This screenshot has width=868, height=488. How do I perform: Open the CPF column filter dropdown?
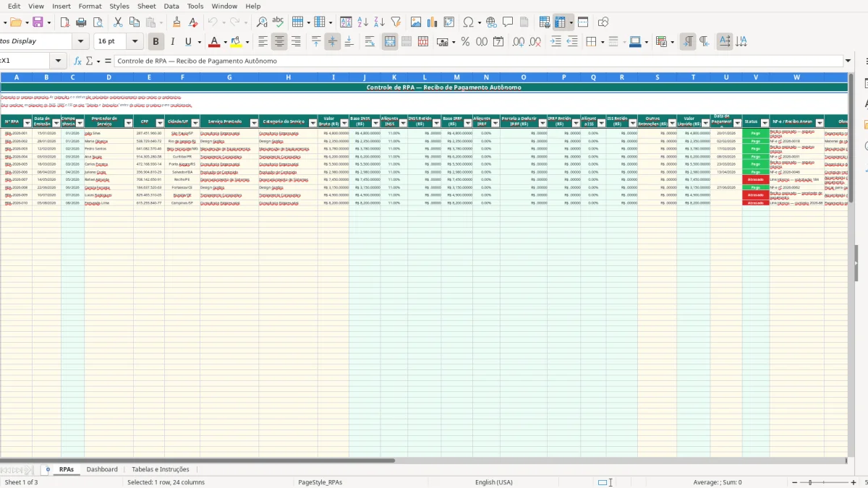click(160, 123)
